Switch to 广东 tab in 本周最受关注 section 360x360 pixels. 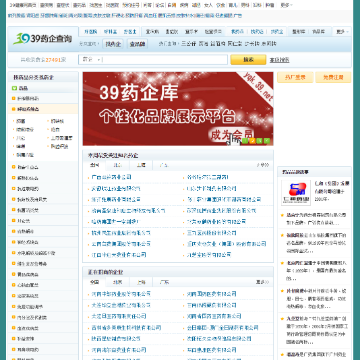(164, 165)
